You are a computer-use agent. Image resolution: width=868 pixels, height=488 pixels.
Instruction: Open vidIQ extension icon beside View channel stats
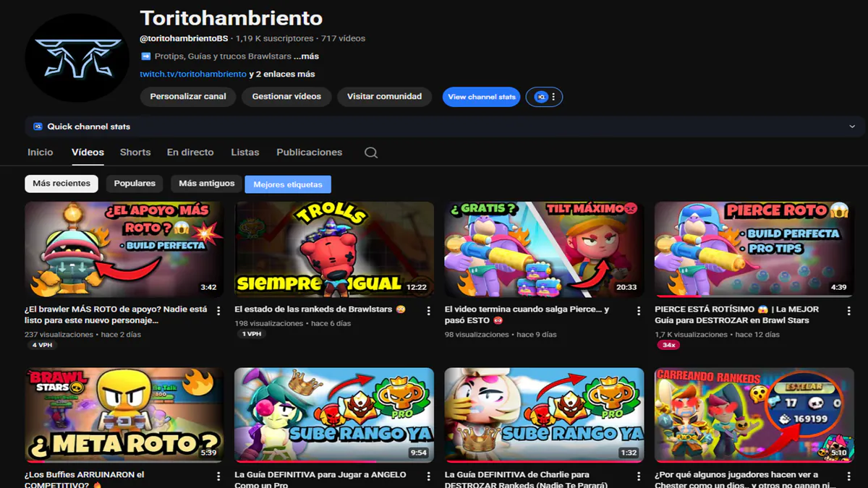[540, 97]
